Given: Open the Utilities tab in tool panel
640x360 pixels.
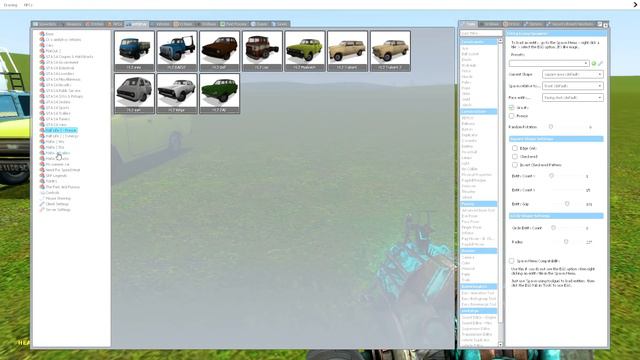Looking at the screenshot, I should pos(534,24).
